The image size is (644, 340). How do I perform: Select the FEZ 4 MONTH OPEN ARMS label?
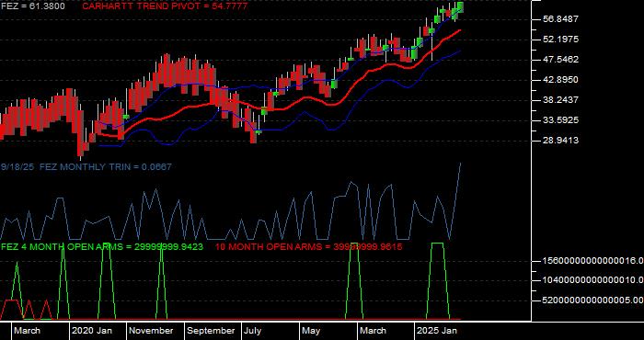click(x=102, y=247)
